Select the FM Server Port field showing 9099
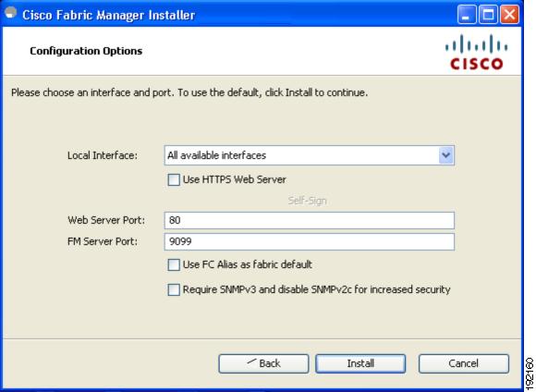The image size is (536, 392). pos(309,241)
